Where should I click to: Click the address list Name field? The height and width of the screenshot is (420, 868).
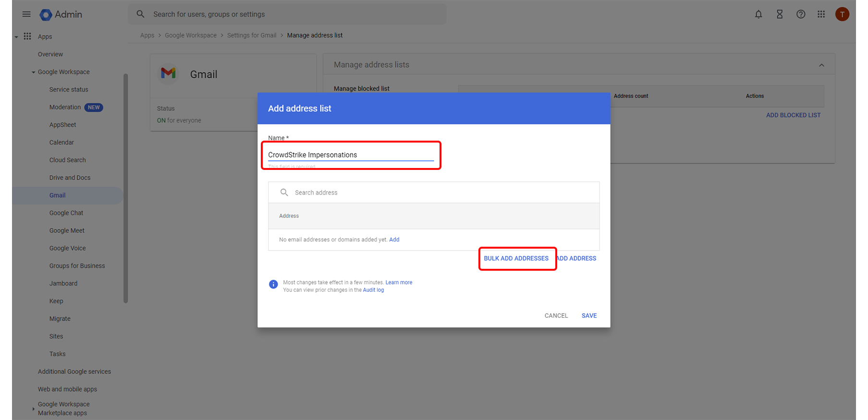pyautogui.click(x=351, y=155)
